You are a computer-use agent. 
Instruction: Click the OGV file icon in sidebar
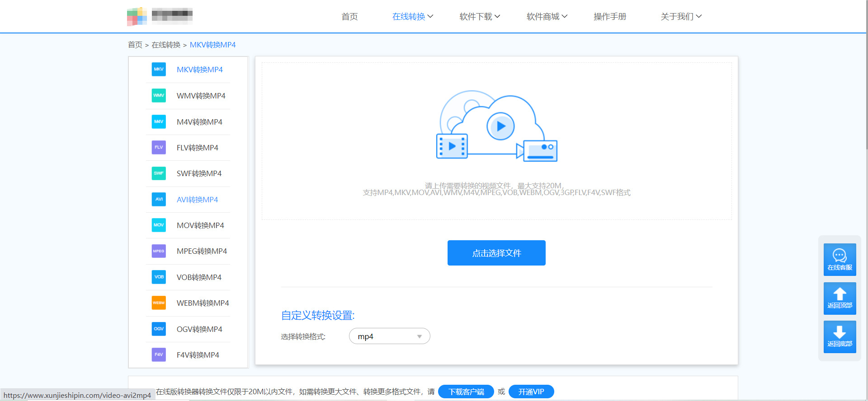(159, 329)
